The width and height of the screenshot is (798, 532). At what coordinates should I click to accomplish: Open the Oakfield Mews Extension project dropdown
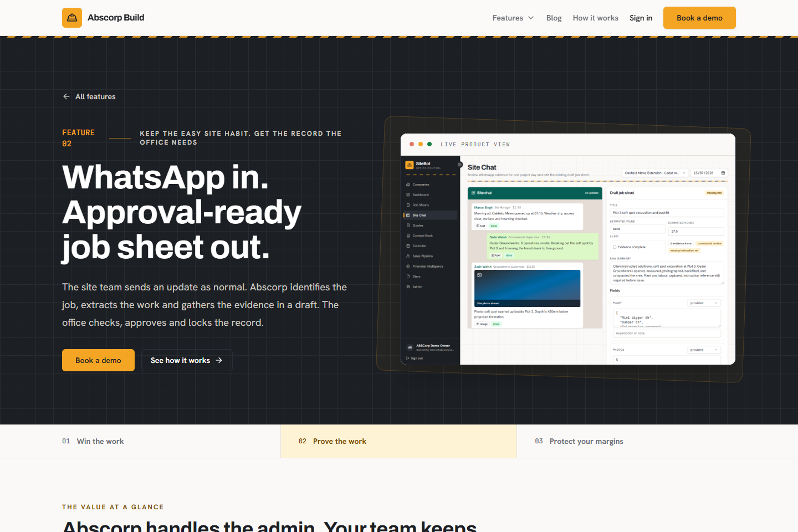click(x=655, y=173)
